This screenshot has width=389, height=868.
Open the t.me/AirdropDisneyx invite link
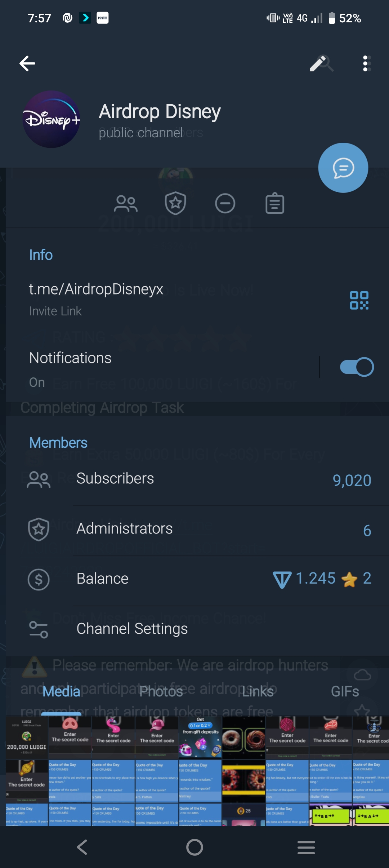96,289
